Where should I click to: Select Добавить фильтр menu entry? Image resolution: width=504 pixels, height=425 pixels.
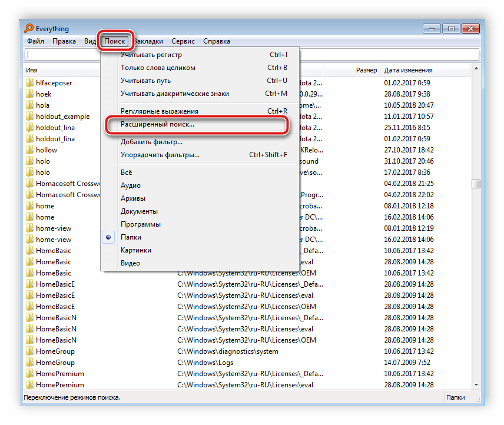pos(200,142)
